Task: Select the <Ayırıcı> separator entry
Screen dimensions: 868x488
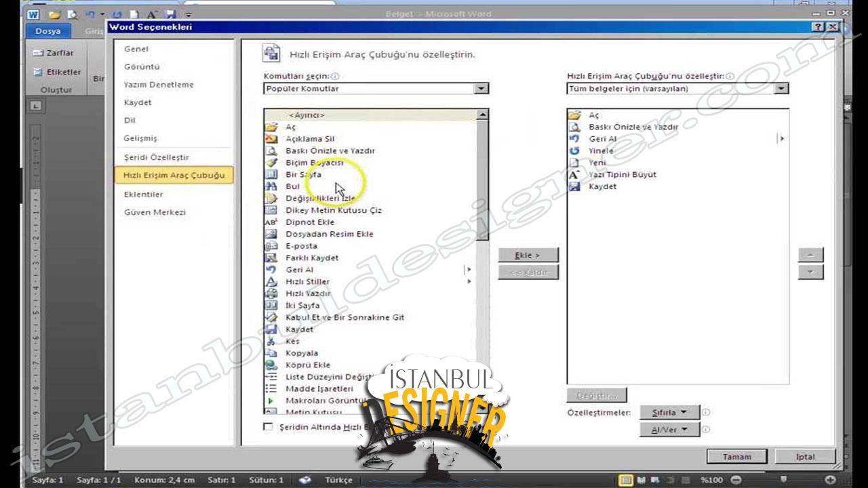Action: 307,115
